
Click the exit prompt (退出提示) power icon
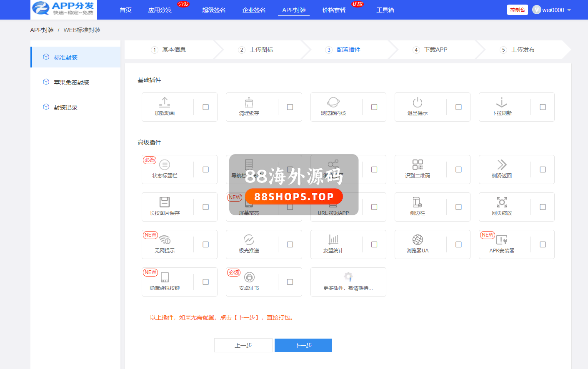point(417,102)
